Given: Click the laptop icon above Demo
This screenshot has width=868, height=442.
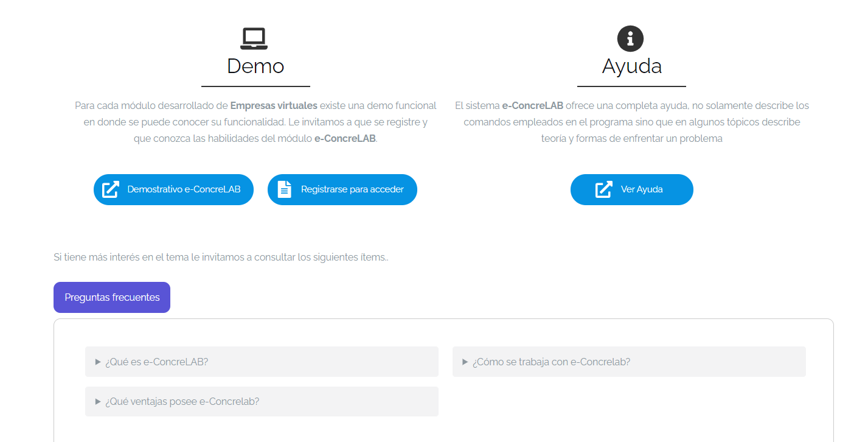Looking at the screenshot, I should pyautogui.click(x=254, y=39).
